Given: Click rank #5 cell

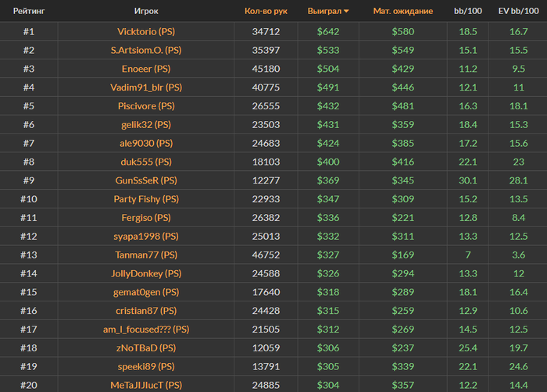Looking at the screenshot, I should (x=29, y=106).
